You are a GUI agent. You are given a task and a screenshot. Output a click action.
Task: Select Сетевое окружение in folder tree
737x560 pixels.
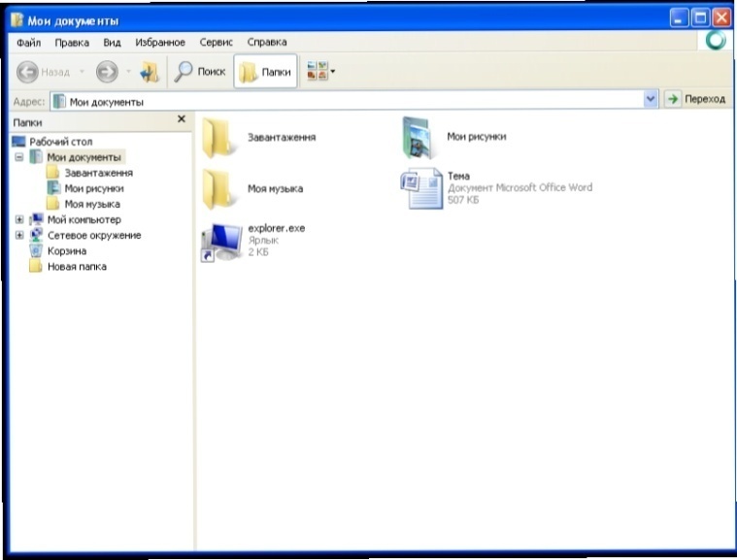point(94,235)
